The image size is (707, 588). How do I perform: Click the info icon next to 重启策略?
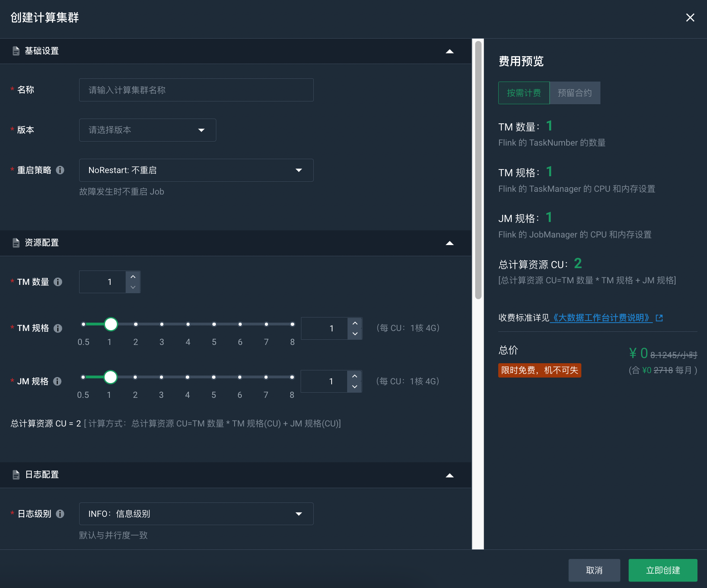60,170
